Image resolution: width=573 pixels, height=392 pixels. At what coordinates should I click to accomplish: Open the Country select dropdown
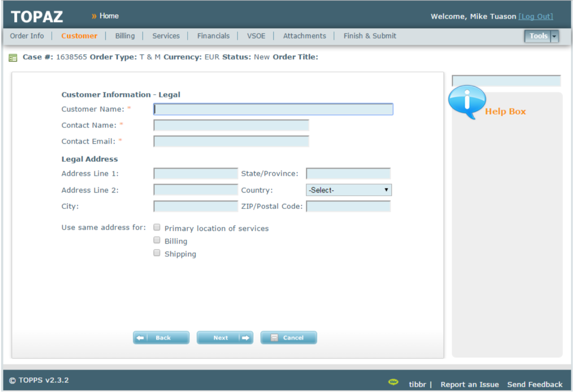point(348,190)
